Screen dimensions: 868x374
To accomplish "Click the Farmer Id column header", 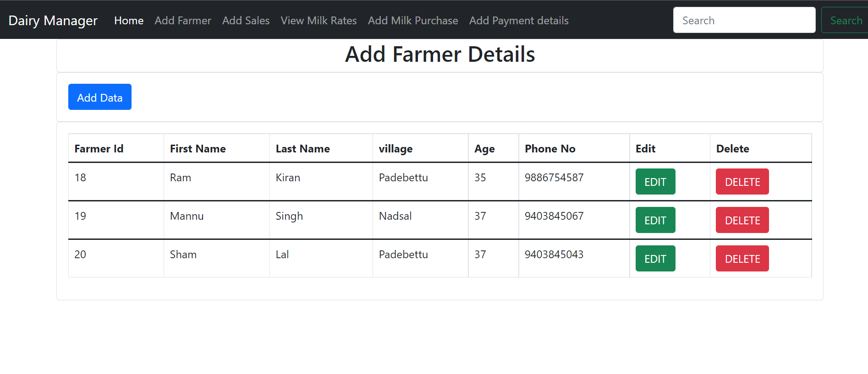I will [99, 148].
